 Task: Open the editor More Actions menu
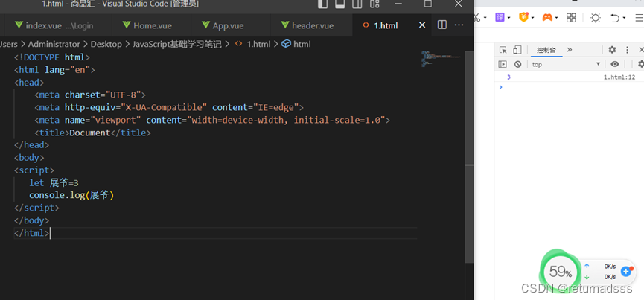pos(459,25)
